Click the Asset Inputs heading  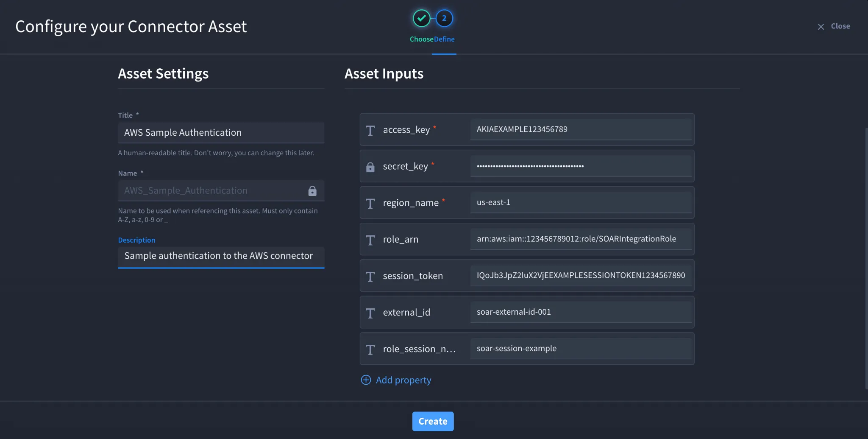click(x=384, y=74)
